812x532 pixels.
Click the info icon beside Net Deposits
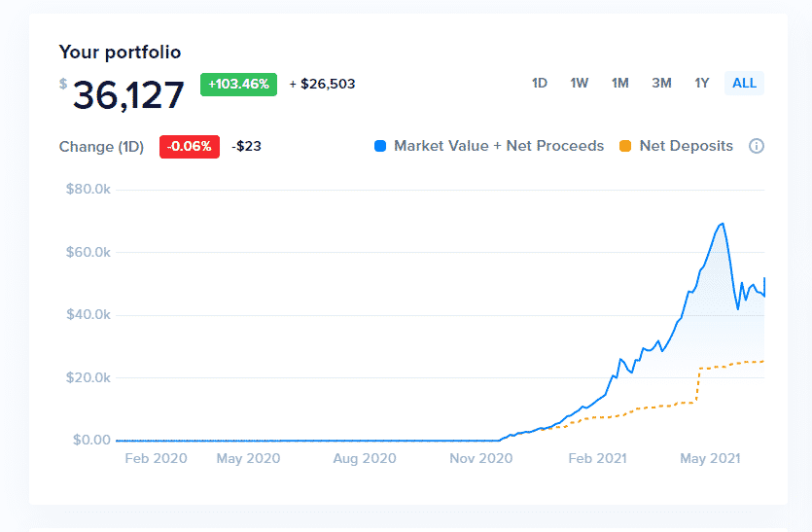click(x=757, y=146)
